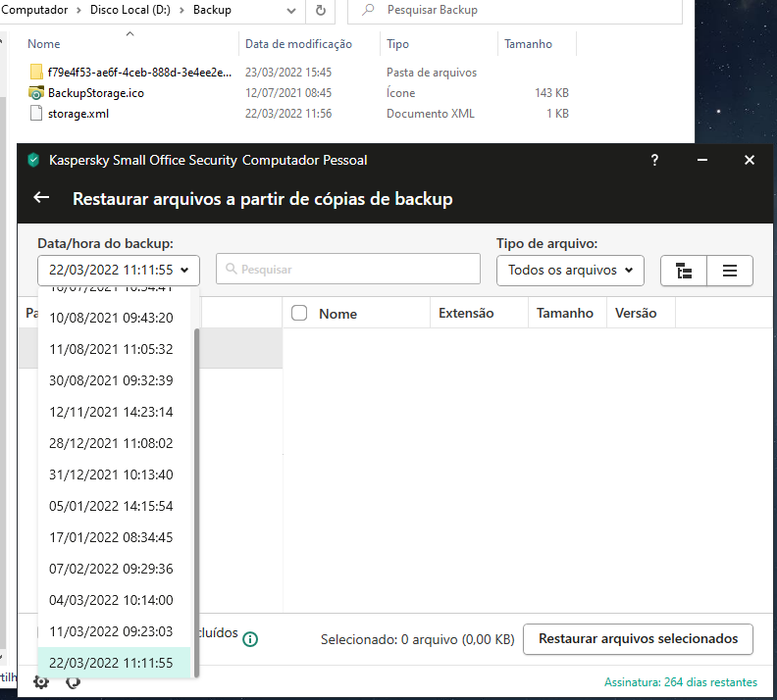Check the select-all Nome checkbox
The width and height of the screenshot is (777, 700).
[x=299, y=313]
